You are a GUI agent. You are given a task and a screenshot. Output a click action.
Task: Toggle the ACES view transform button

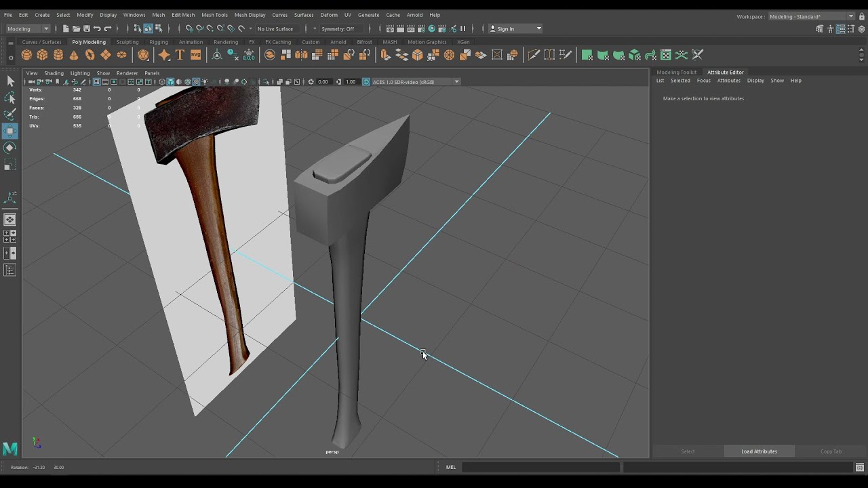click(x=366, y=82)
